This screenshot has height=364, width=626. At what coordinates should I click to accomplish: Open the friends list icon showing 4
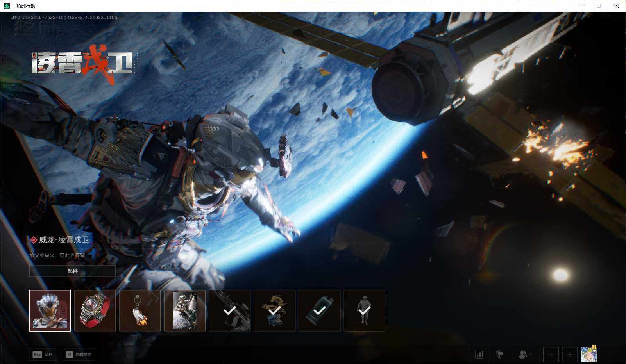(x=525, y=355)
